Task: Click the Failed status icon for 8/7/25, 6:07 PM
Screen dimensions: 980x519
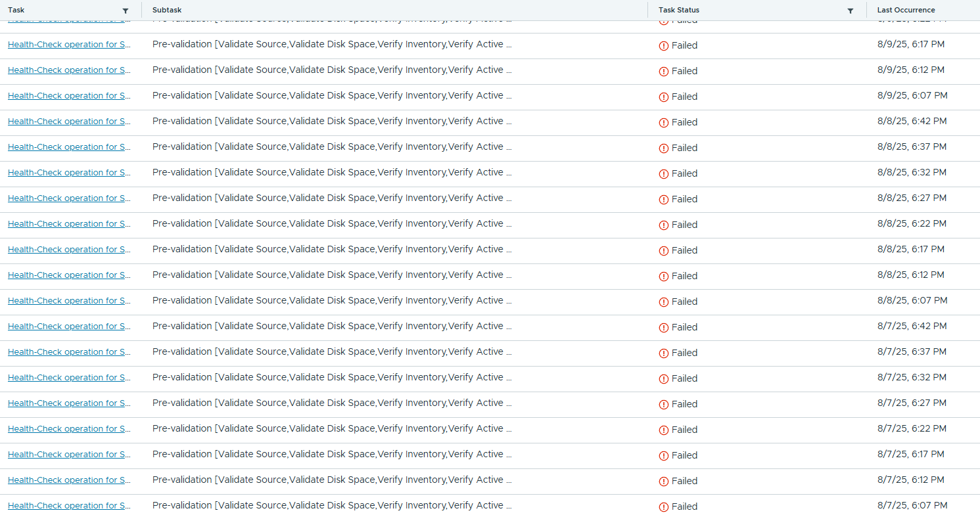Action: tap(664, 507)
